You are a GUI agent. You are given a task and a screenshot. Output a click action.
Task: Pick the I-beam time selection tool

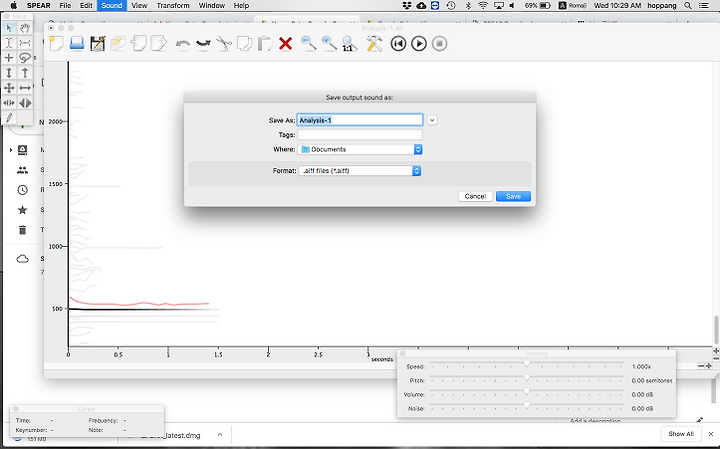pos(9,43)
